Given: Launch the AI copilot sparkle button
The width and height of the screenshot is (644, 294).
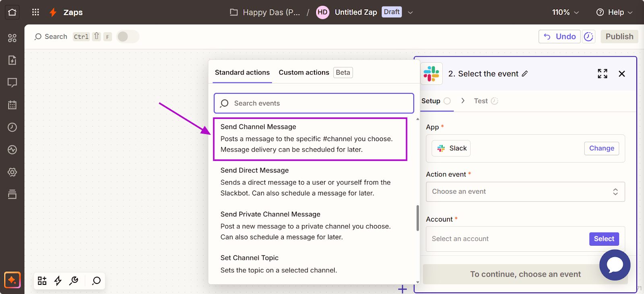Looking at the screenshot, I should pos(12,280).
